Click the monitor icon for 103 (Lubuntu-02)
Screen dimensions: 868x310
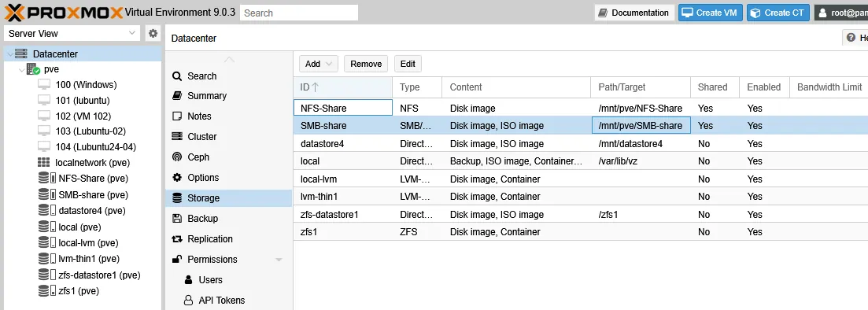point(44,131)
